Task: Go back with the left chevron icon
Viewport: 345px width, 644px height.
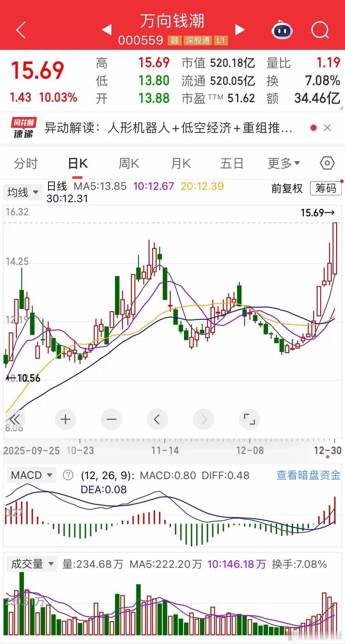Action: [21, 30]
